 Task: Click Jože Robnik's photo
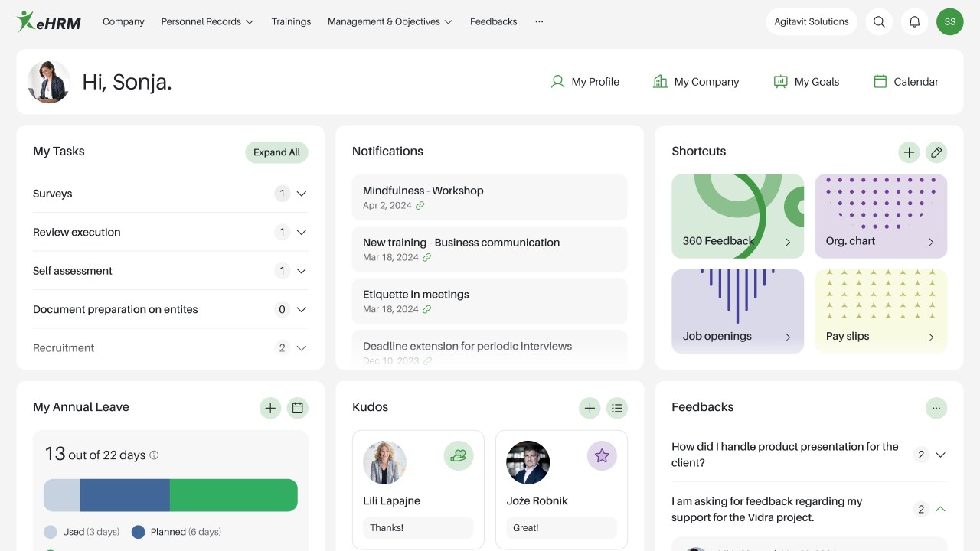(x=528, y=462)
